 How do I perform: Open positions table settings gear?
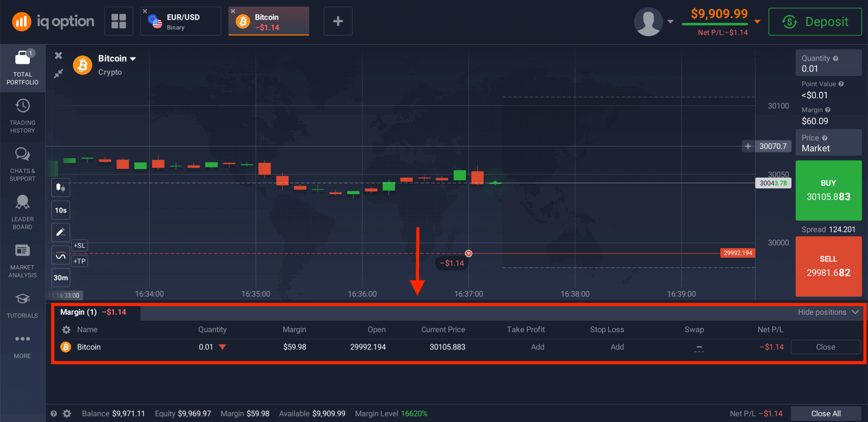point(66,330)
